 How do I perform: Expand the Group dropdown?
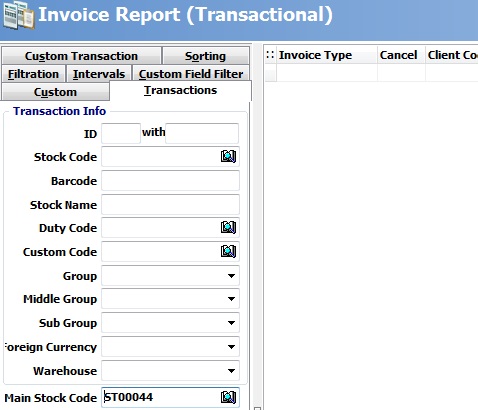coord(231,276)
